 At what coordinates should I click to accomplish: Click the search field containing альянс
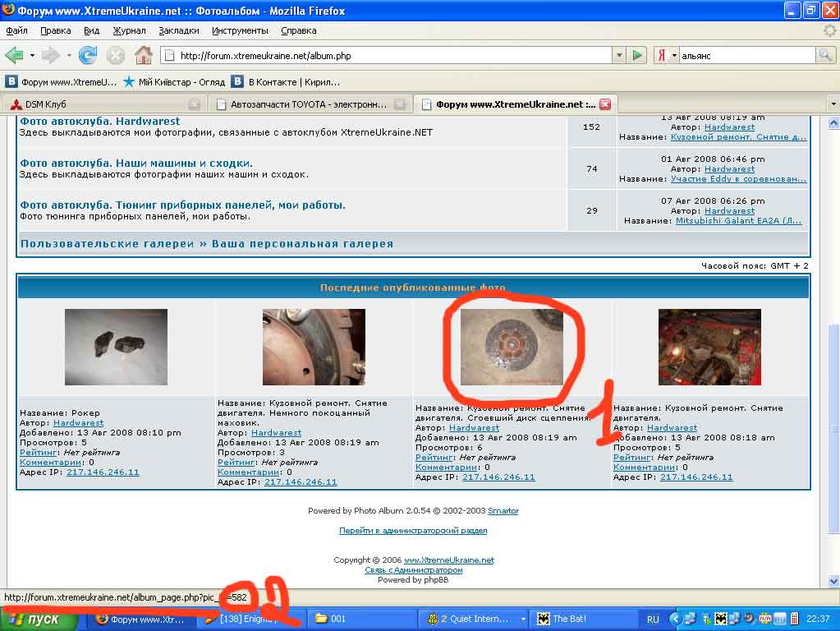[747, 56]
